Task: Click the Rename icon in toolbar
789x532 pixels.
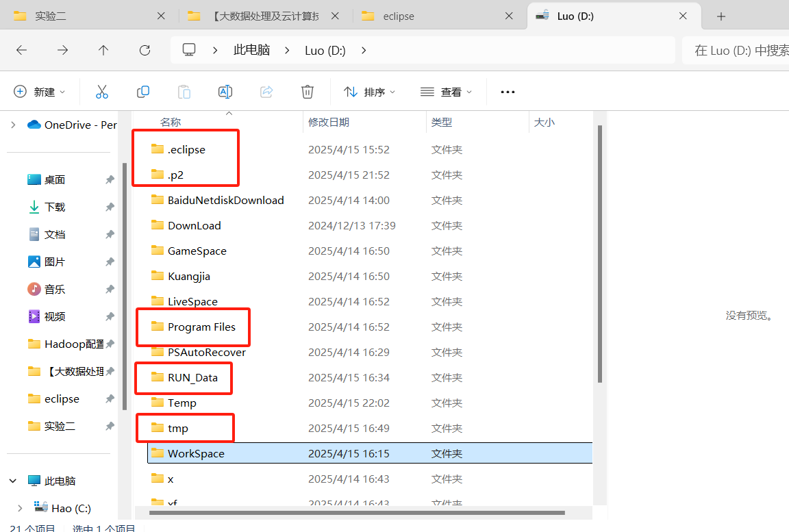Action: [x=225, y=92]
